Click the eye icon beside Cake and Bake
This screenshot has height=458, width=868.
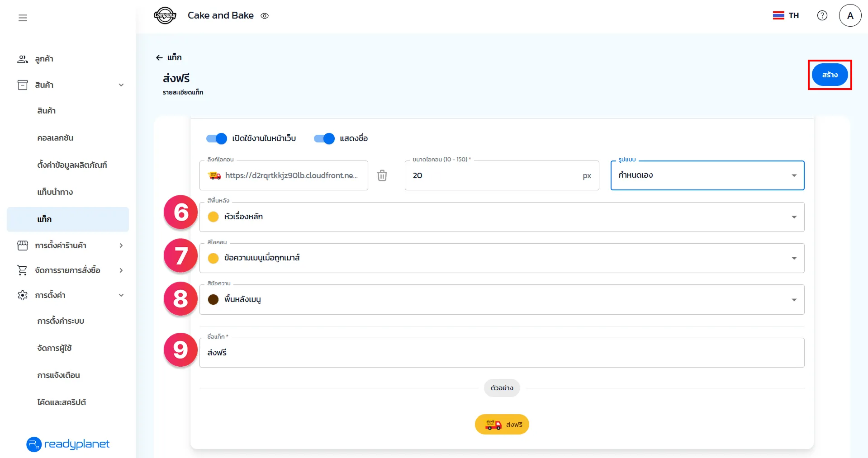point(265,16)
